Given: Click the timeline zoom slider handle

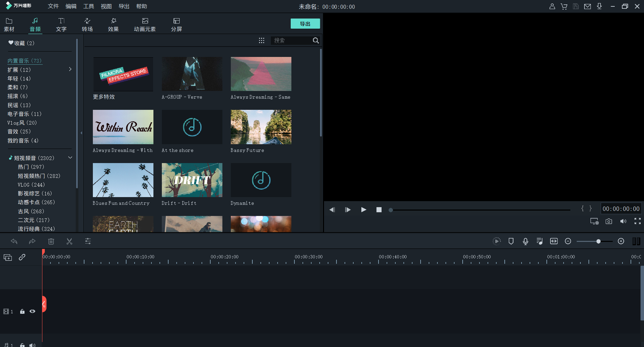Looking at the screenshot, I should pyautogui.click(x=598, y=241).
